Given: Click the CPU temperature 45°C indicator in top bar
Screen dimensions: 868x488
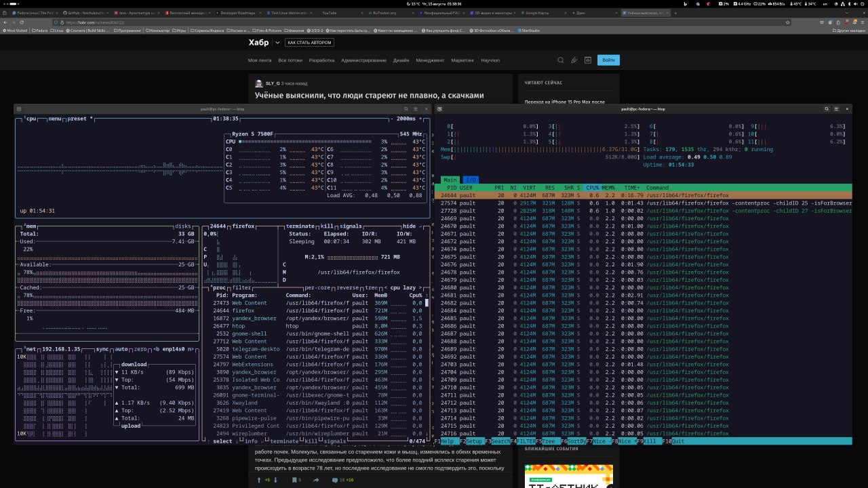Looking at the screenshot, I should point(797,4).
